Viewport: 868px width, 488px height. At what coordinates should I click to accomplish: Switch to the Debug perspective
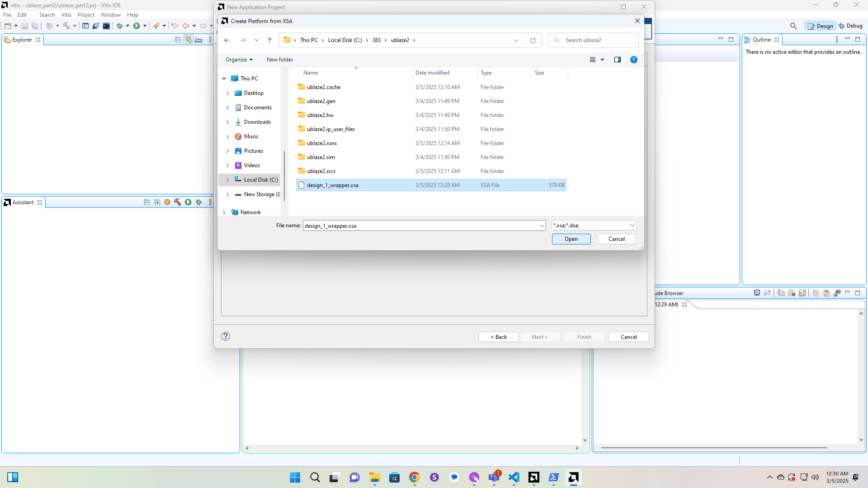pyautogui.click(x=850, y=26)
